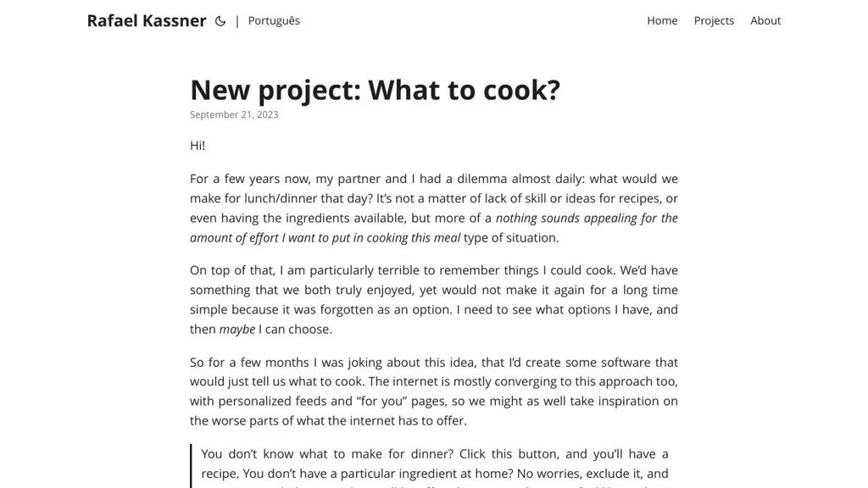Click the italic word "maybe"
The height and width of the screenshot is (488, 868).
[237, 329]
